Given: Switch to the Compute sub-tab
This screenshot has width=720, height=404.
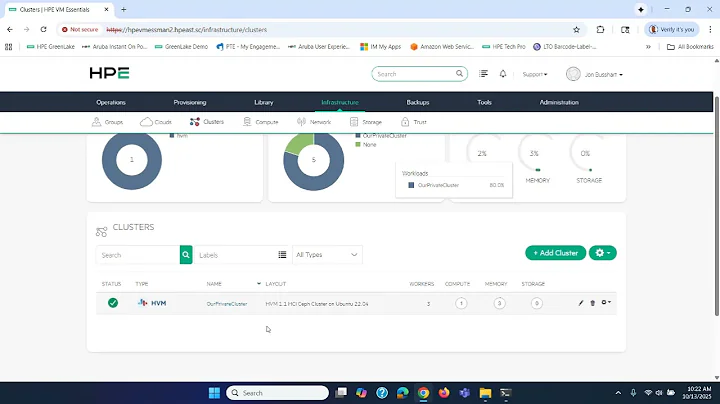Looking at the screenshot, I should [x=260, y=122].
